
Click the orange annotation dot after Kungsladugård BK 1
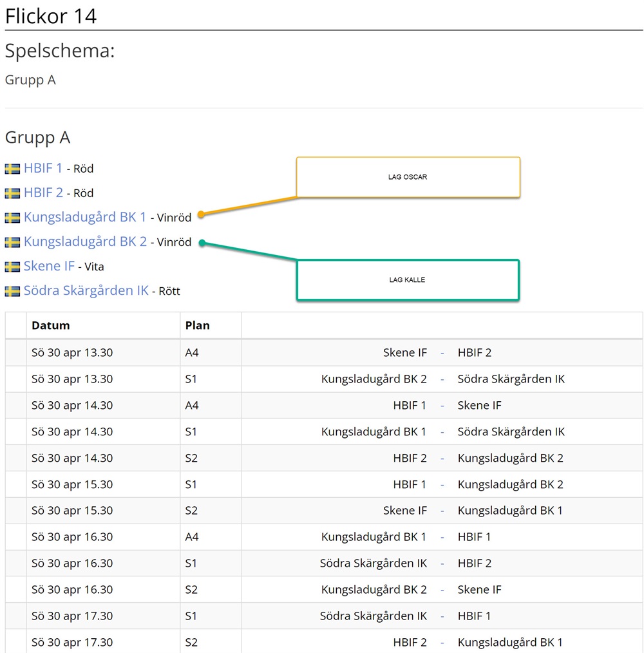[x=201, y=214]
